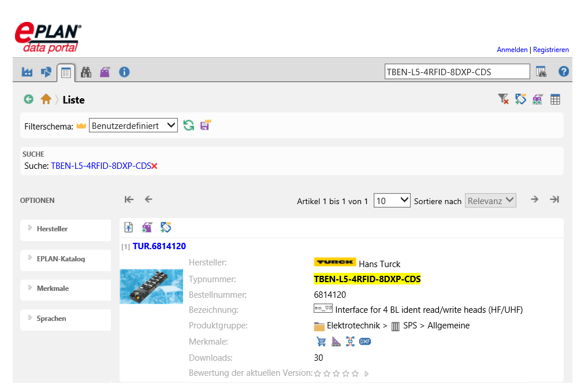Open the Sortiere nach Relevanz dropdown
Screen dimensions: 588x392
point(490,201)
